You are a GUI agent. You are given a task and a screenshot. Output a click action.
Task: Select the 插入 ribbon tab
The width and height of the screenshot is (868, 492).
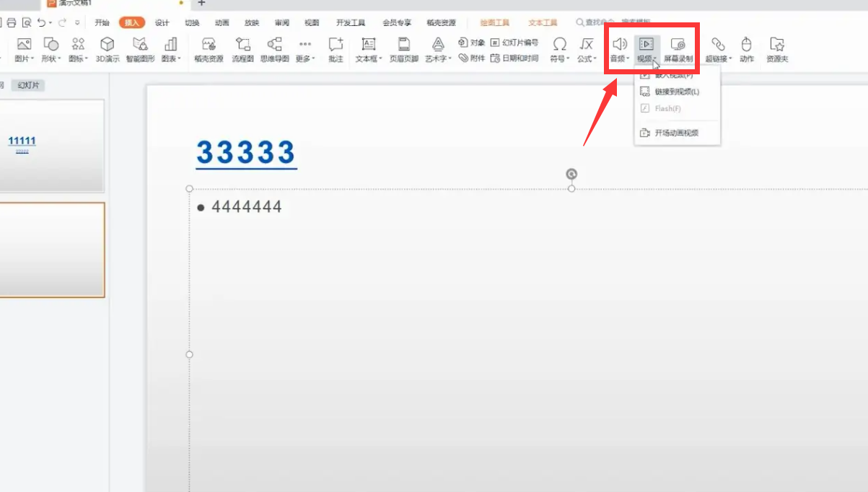(132, 23)
